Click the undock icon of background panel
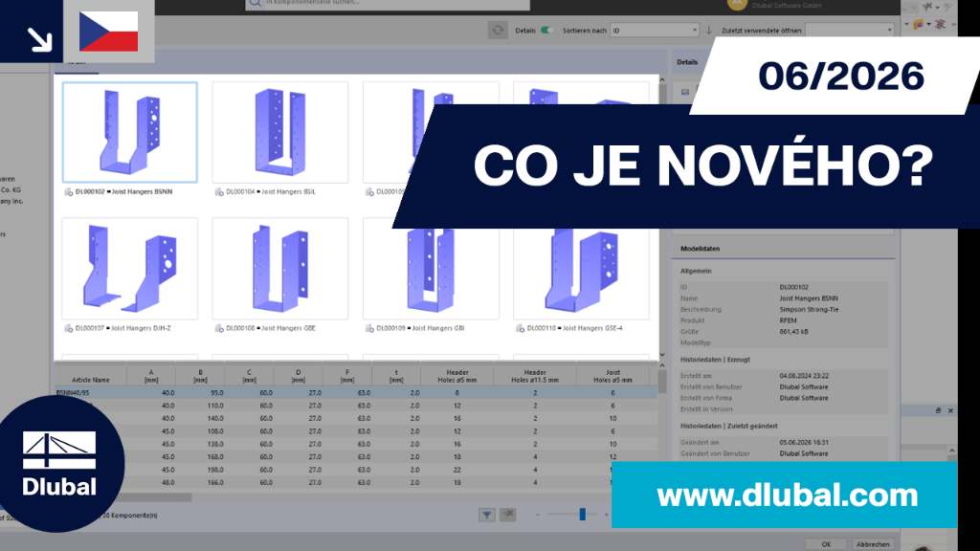The image size is (980, 551). 938,410
